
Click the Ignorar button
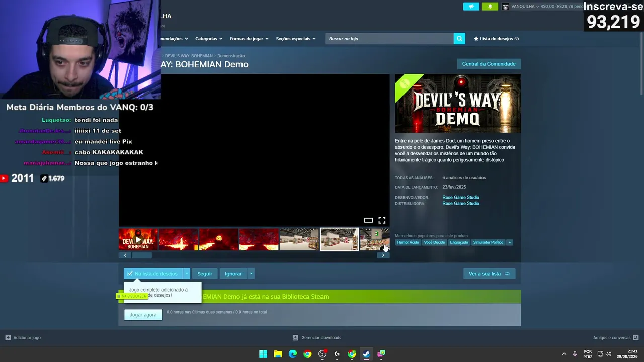[233, 274]
